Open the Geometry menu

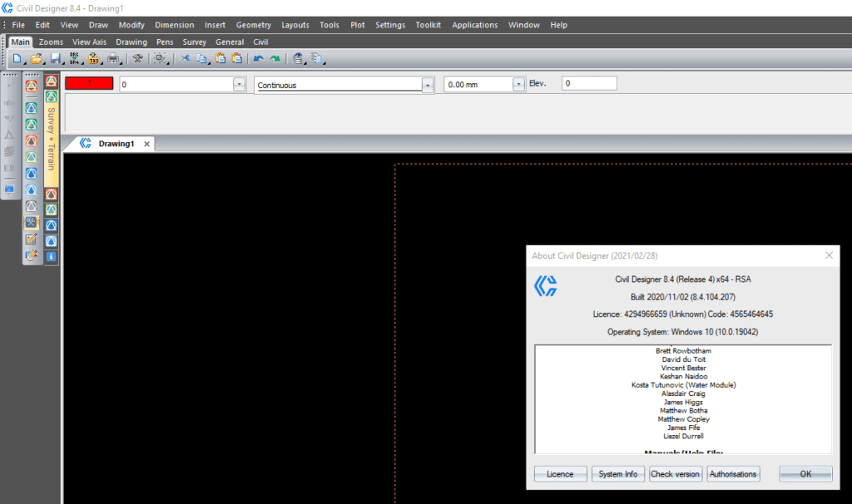253,25
